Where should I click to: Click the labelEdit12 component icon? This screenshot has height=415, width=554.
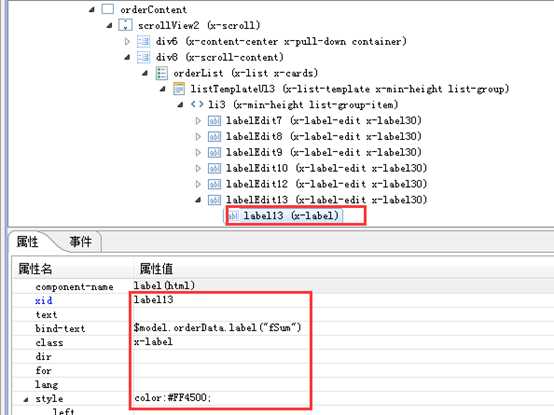point(214,184)
